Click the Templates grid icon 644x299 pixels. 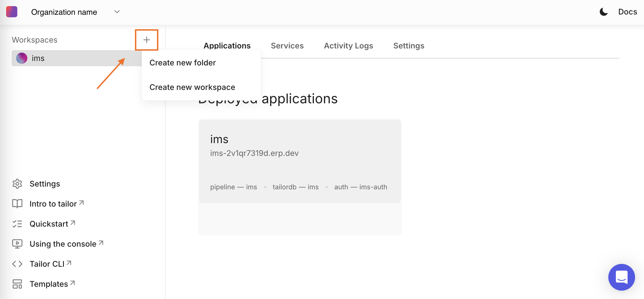(x=17, y=284)
